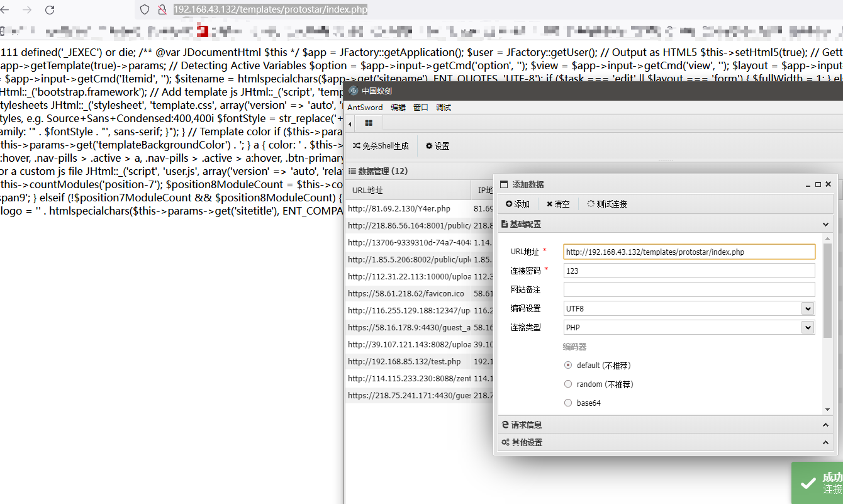Click the 添加 button in dialog toolbar
843x504 pixels.
[x=517, y=204]
